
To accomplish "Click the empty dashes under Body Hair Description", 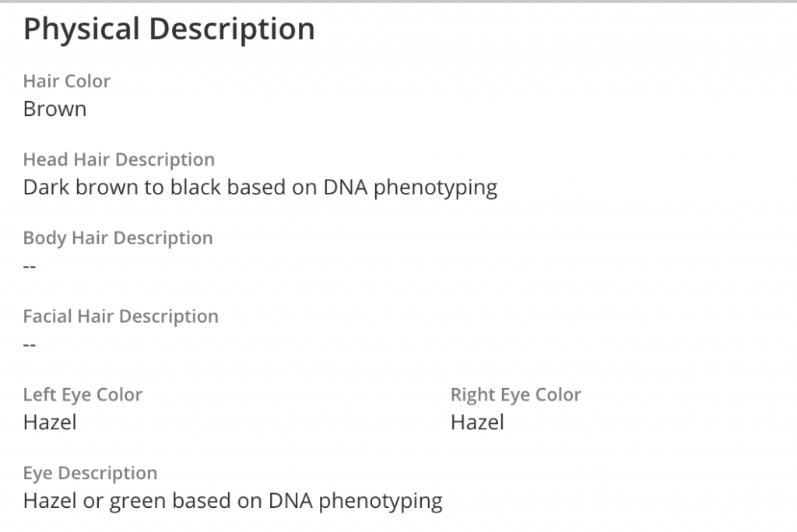I will coord(30,266).
